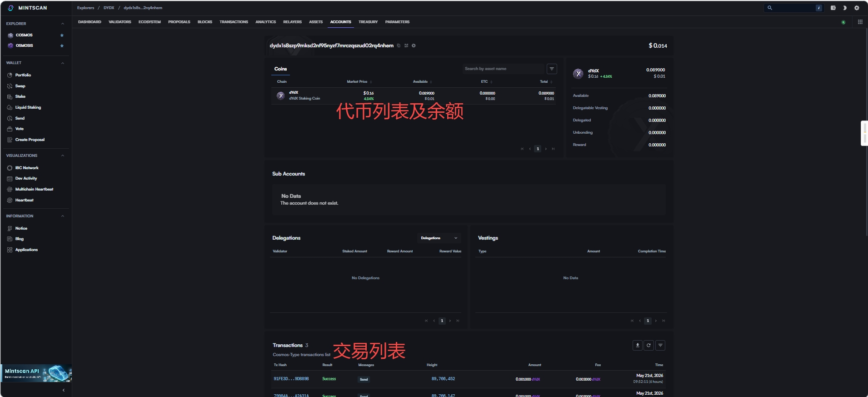Screen dimensions: 868x397
Task: Show the QR code for the address
Action: pos(406,45)
